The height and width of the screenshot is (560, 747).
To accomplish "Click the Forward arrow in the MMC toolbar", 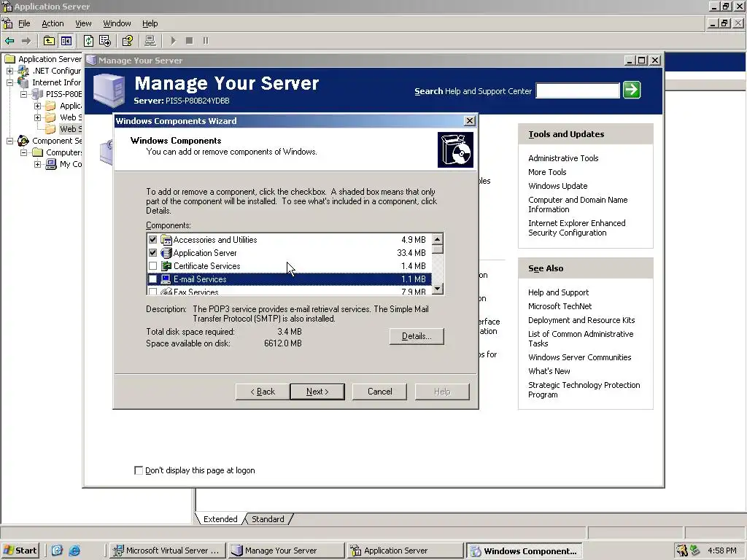I will pyautogui.click(x=26, y=41).
